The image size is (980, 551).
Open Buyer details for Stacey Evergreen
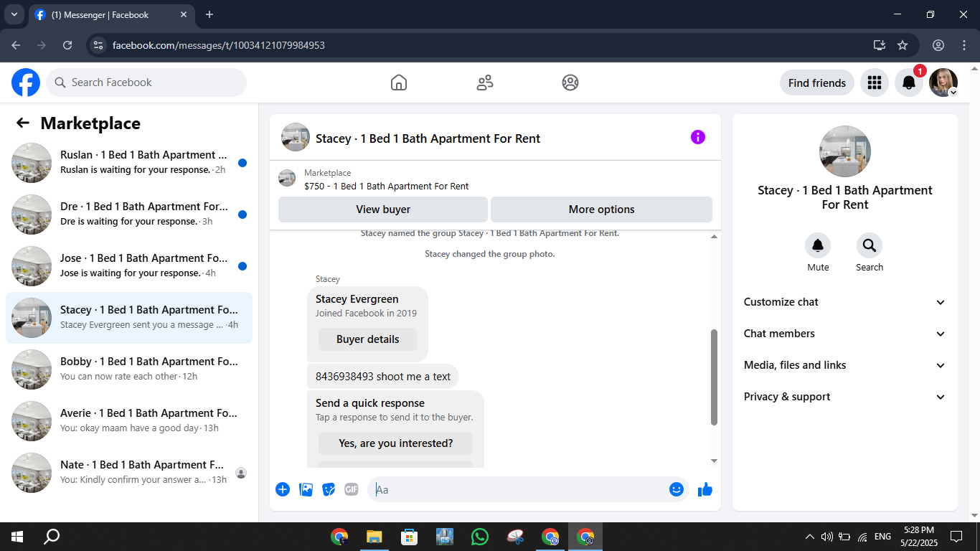pyautogui.click(x=367, y=339)
